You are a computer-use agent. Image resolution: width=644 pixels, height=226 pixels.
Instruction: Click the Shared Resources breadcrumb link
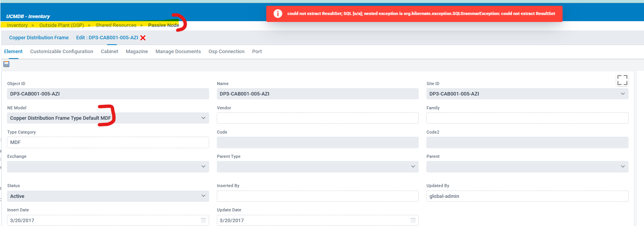[x=116, y=25]
